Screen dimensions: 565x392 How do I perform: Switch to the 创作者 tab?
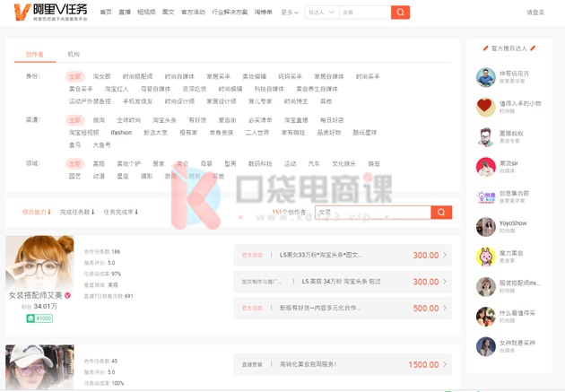coord(35,55)
